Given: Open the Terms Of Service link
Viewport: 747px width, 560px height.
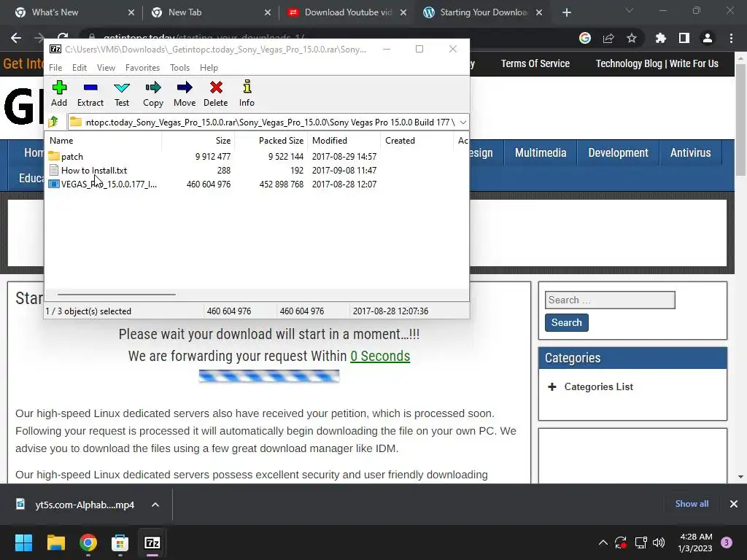Looking at the screenshot, I should (x=535, y=63).
